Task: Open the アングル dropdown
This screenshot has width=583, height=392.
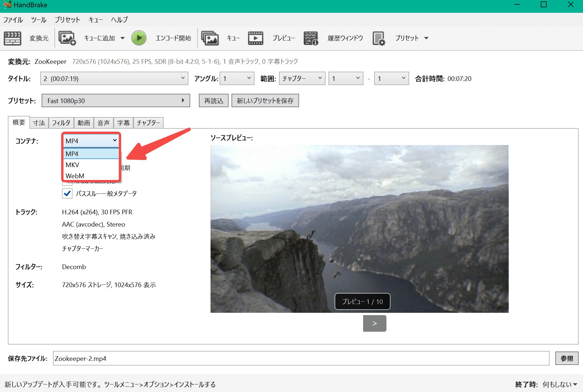Action: click(237, 78)
